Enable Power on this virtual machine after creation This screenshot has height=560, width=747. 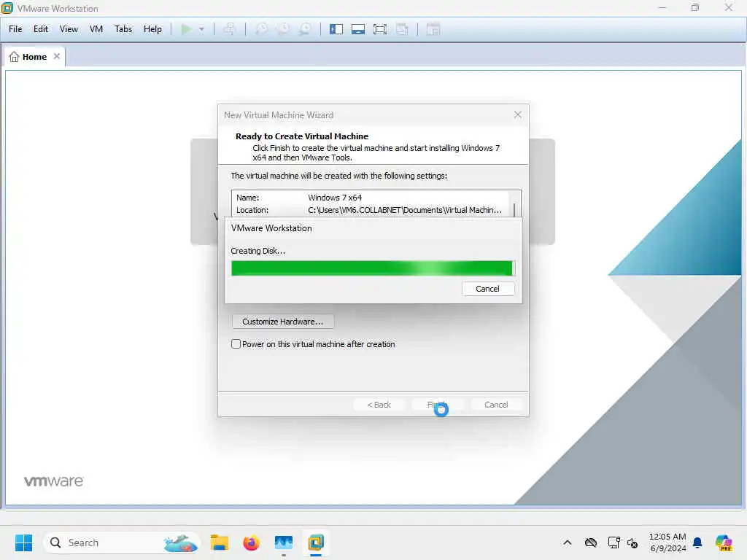[236, 344]
